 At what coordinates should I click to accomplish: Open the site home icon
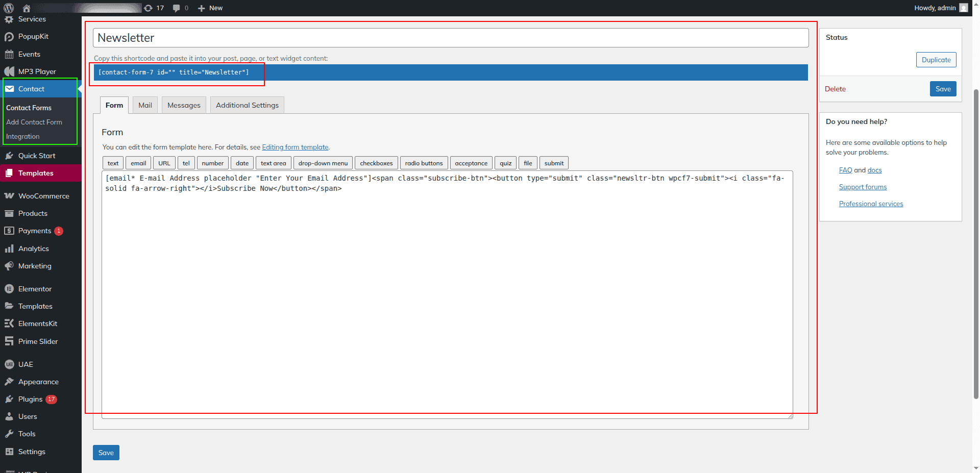[x=27, y=8]
